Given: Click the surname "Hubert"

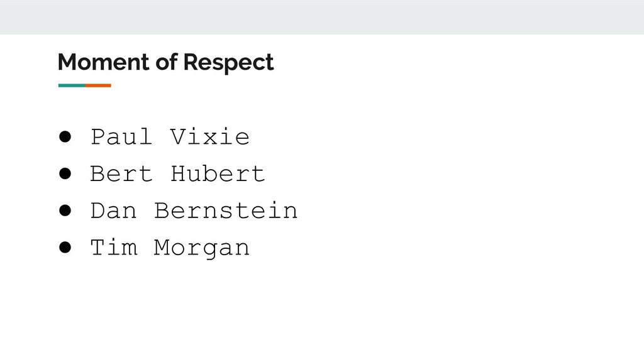Looking at the screenshot, I should 218,173.
